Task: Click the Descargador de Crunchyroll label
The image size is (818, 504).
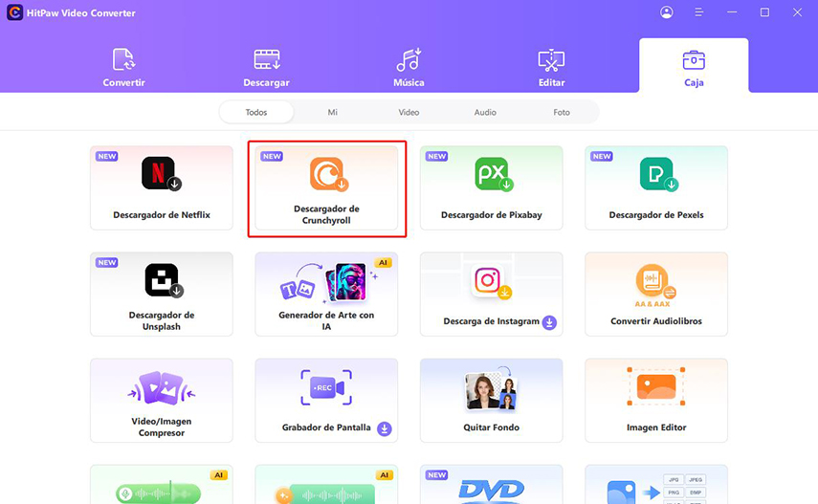Action: pos(326,214)
